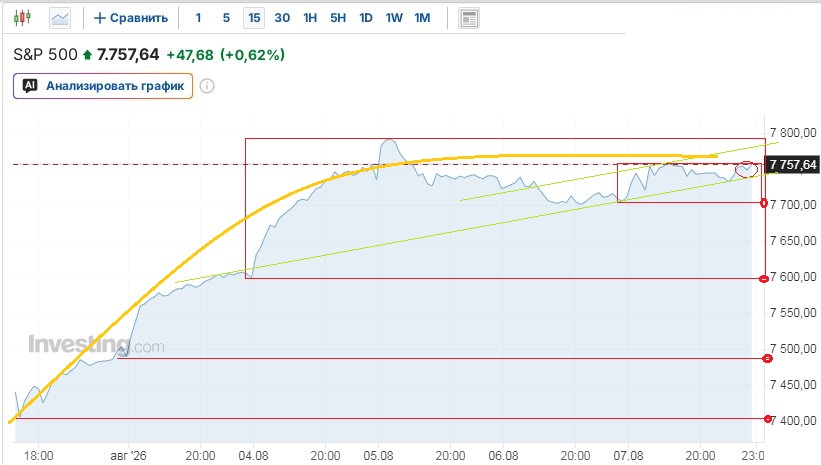Screen dimensions: 821x465
Task: Select the 1 minute timeframe
Action: click(x=198, y=18)
